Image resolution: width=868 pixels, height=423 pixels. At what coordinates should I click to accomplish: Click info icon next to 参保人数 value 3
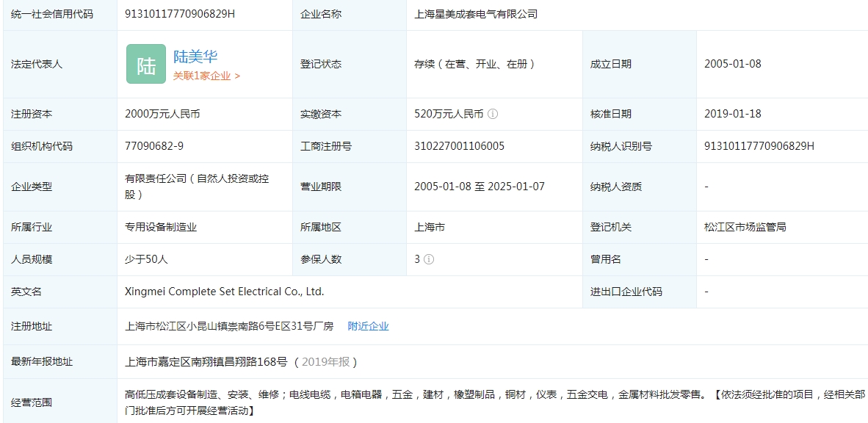tap(429, 259)
